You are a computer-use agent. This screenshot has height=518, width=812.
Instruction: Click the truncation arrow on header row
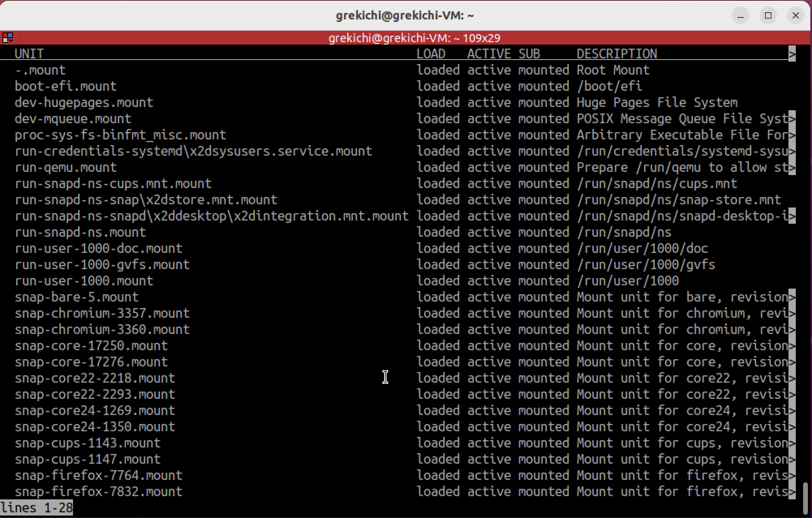coord(792,54)
